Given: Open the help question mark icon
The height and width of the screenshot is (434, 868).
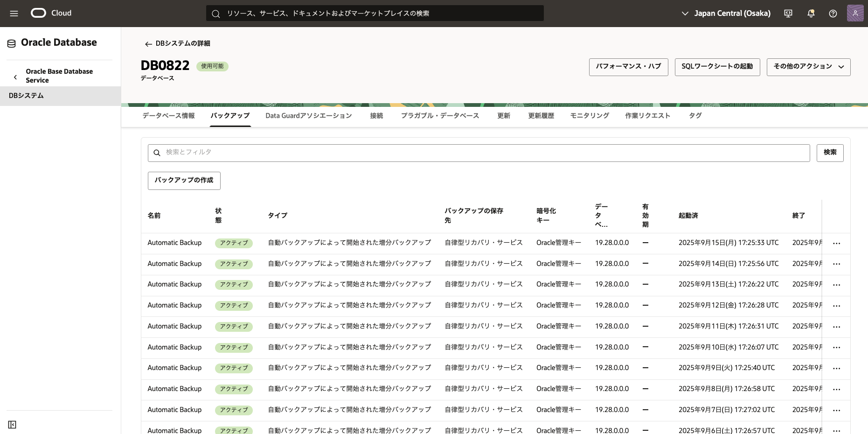Looking at the screenshot, I should 833,14.
